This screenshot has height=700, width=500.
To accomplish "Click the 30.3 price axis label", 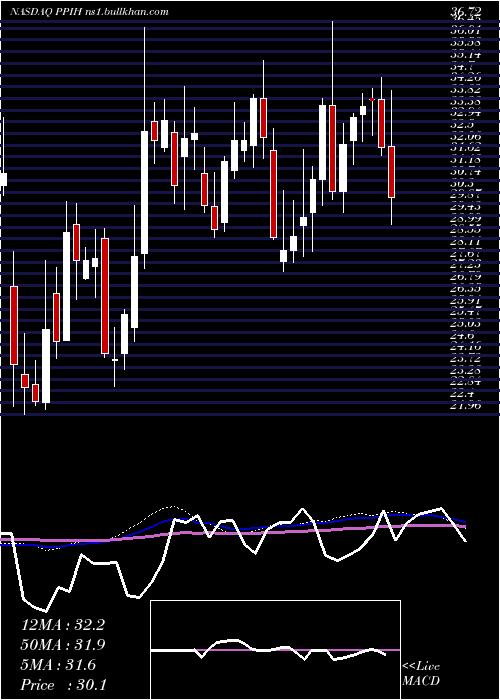I will [x=462, y=183].
